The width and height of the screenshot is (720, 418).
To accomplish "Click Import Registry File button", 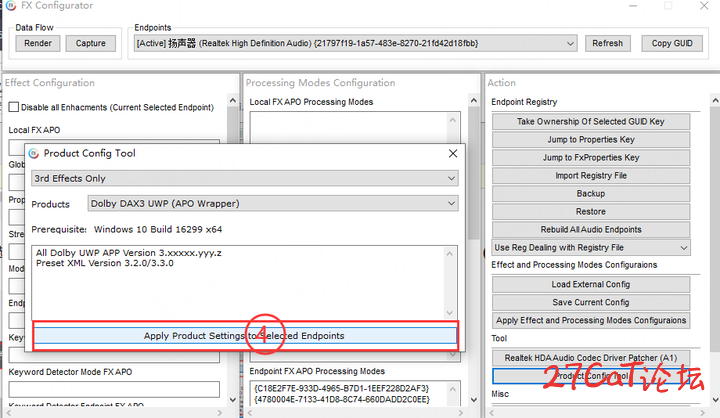I will [x=591, y=175].
